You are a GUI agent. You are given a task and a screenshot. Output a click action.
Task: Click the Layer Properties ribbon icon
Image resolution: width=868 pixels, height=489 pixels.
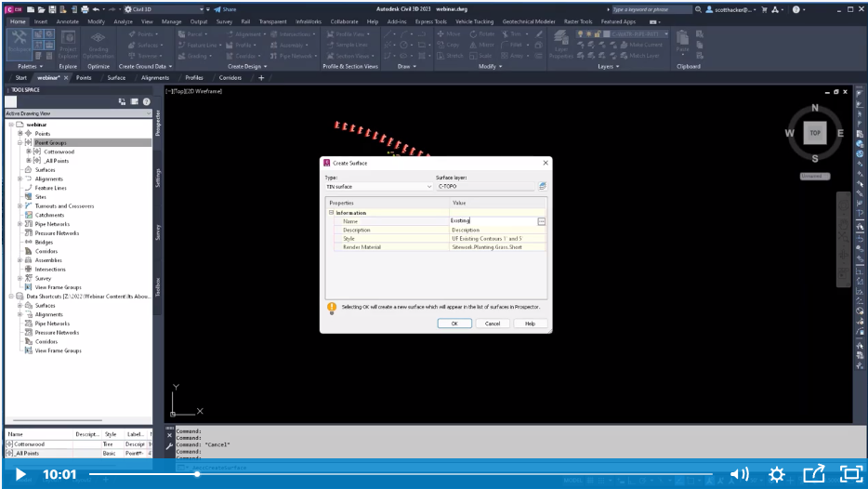tap(560, 45)
